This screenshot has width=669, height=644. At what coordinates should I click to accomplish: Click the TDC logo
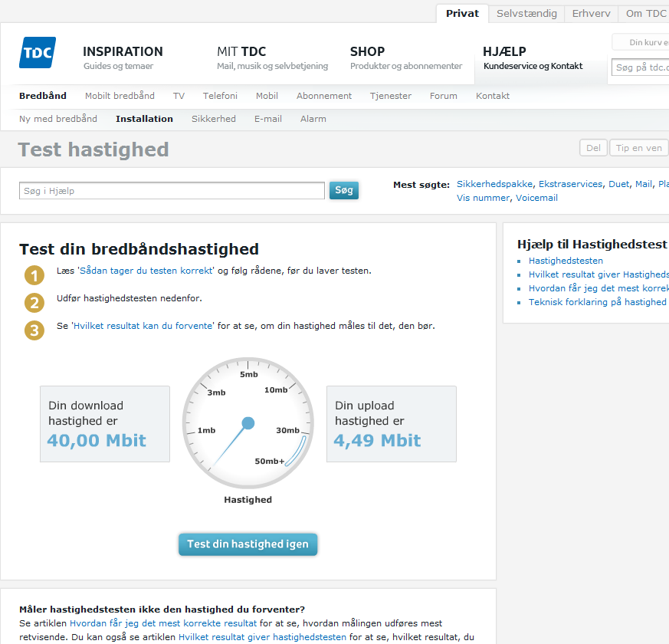pos(38,52)
